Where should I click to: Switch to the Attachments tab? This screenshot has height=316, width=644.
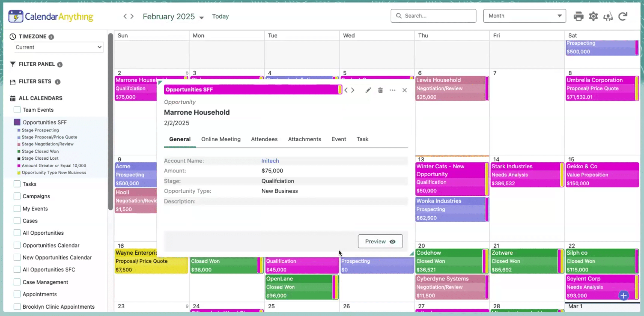pos(305,139)
